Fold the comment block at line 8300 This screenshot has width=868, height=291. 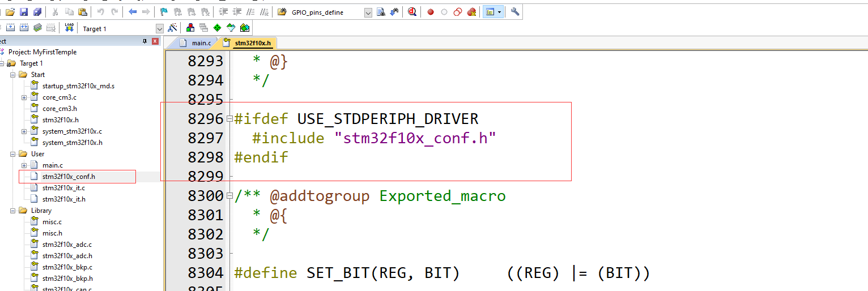click(229, 196)
